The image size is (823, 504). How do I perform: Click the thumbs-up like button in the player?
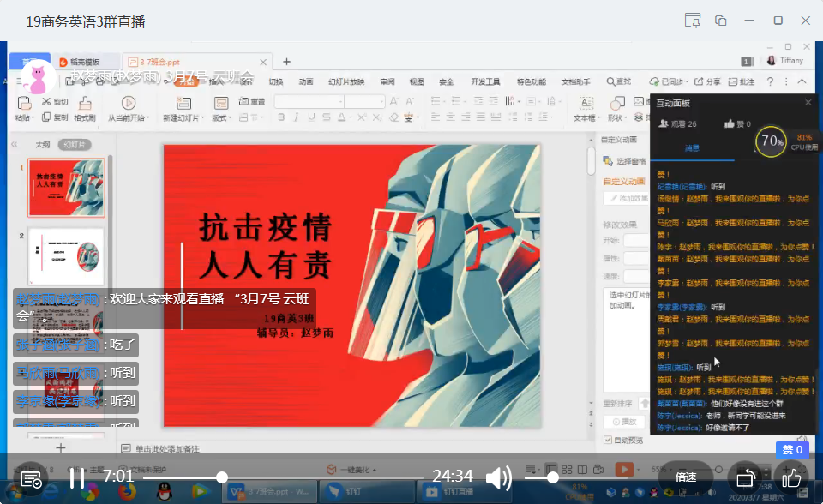(790, 477)
